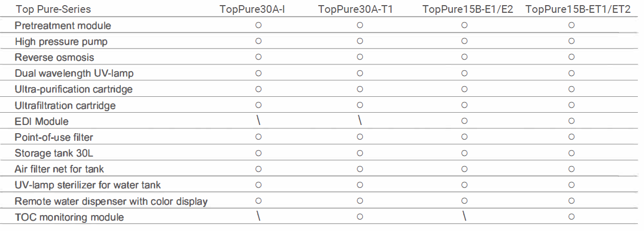Select the Pretreatment module row label
This screenshot has height=231, width=644.
point(63,25)
